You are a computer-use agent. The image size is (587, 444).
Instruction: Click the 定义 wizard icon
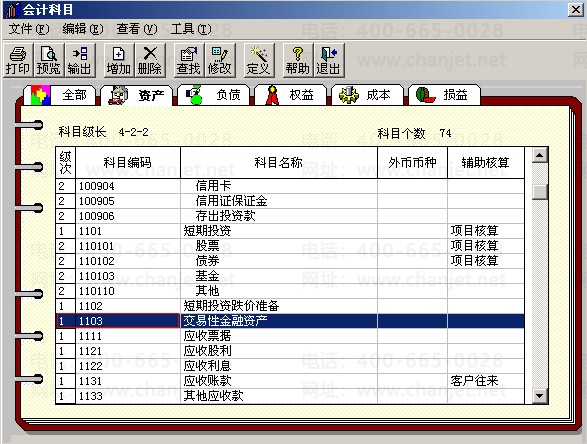click(259, 60)
